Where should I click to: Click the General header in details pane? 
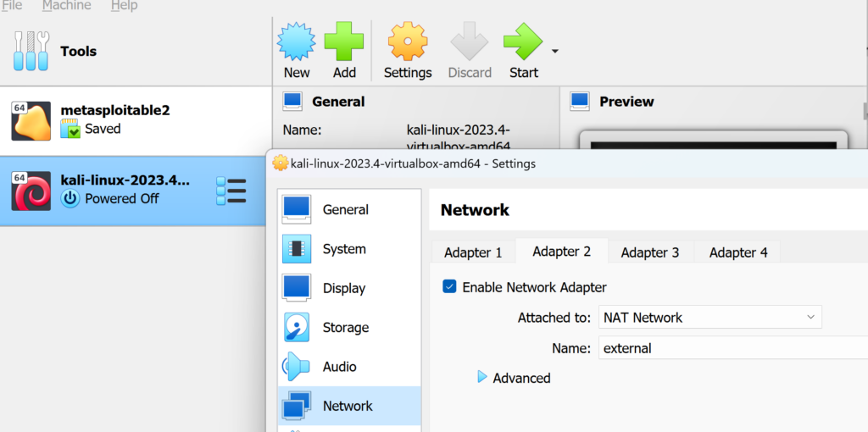point(338,102)
